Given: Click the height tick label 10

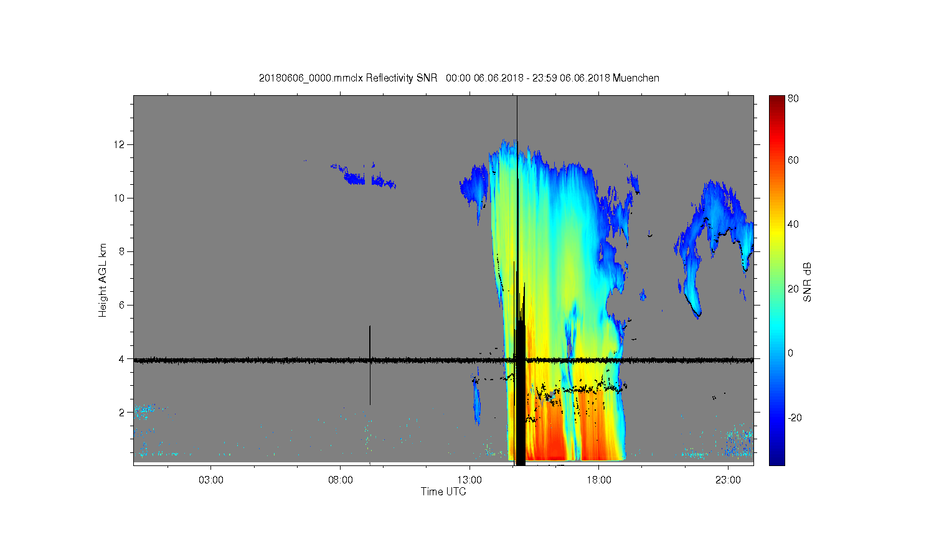Looking at the screenshot, I should [120, 198].
